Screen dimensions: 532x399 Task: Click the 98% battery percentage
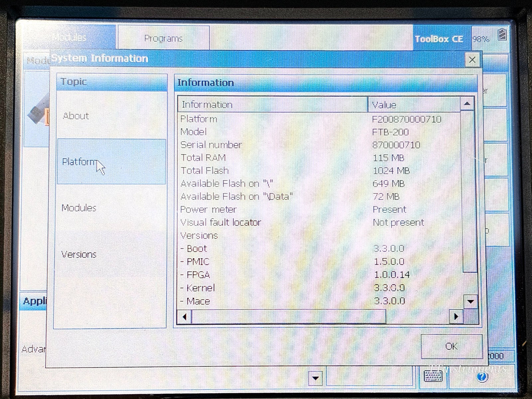click(x=481, y=39)
